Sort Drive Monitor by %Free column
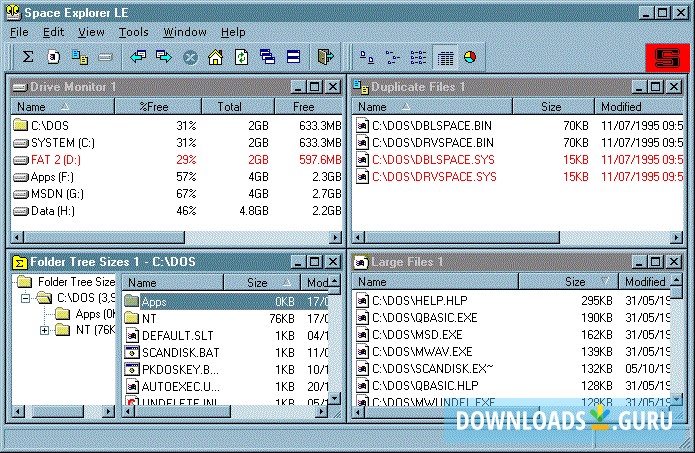Image resolution: width=695 pixels, height=453 pixels. pos(158,107)
